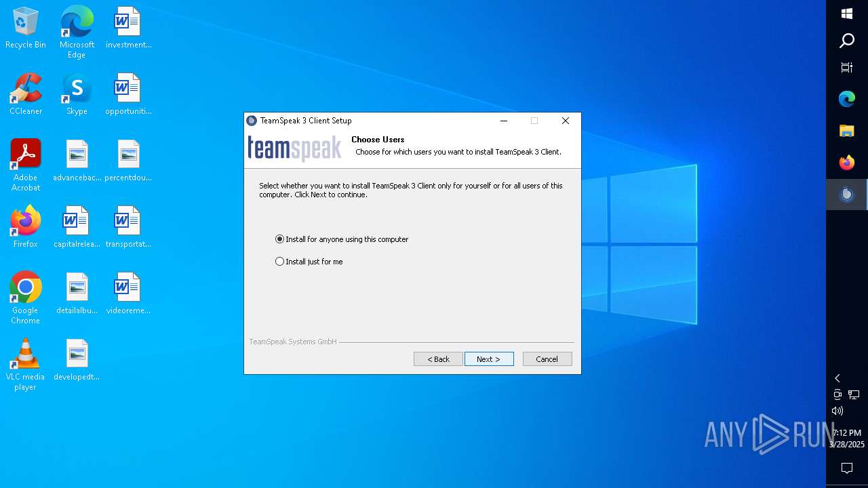The image size is (868, 488).
Task: Select the Adobe Acrobat desktop shortcut
Action: click(26, 165)
